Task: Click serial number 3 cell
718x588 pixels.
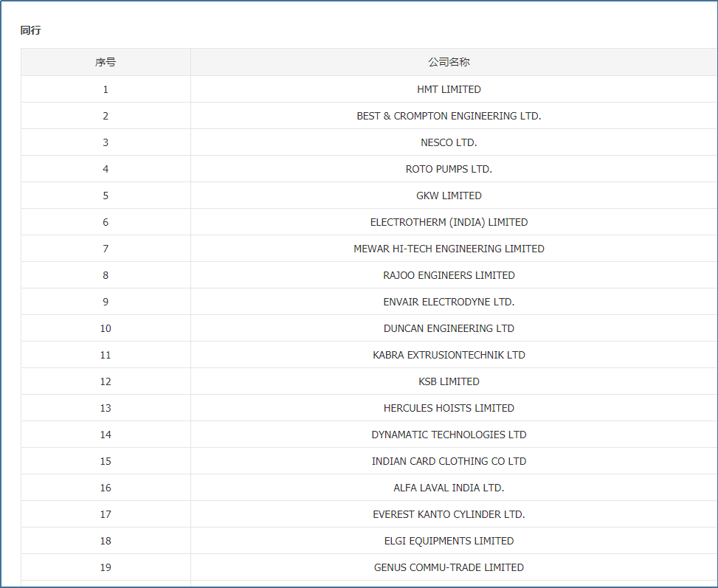Action: [106, 142]
